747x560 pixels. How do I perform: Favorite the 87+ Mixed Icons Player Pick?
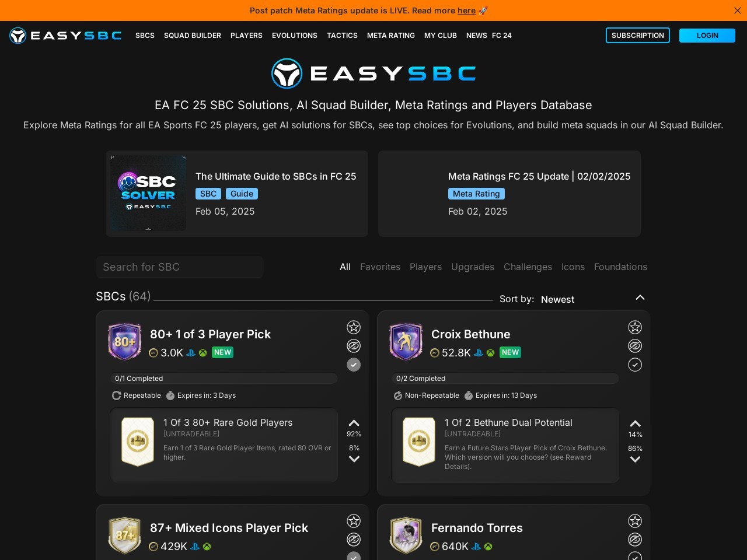coord(354,521)
